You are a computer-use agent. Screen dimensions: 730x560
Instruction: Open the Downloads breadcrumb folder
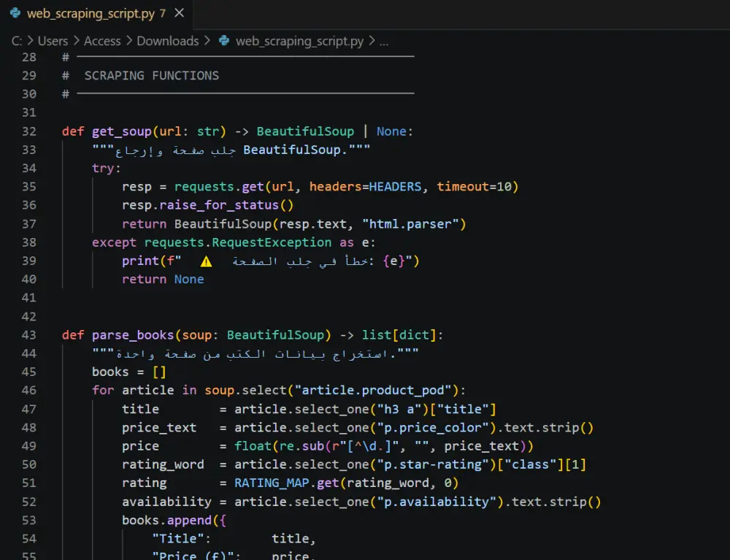[168, 41]
